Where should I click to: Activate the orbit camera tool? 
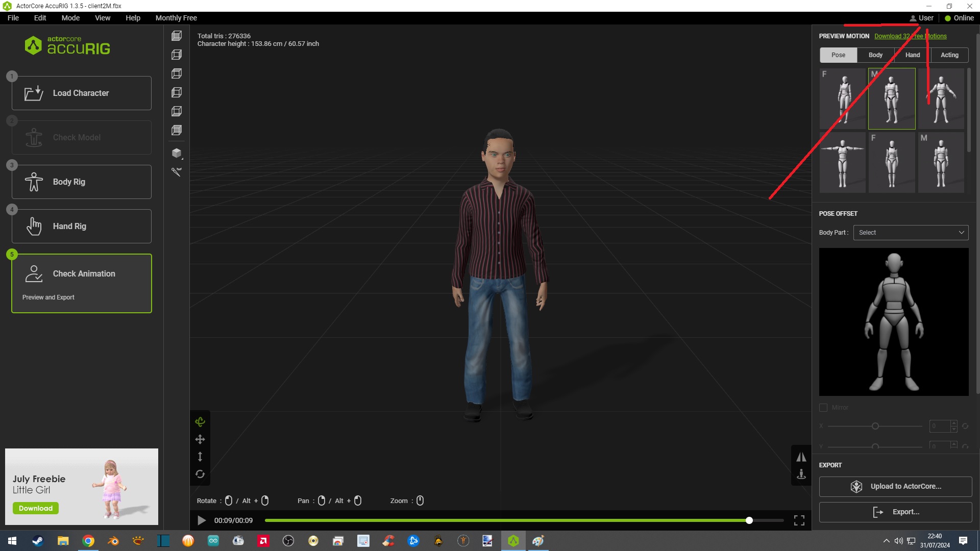200,421
